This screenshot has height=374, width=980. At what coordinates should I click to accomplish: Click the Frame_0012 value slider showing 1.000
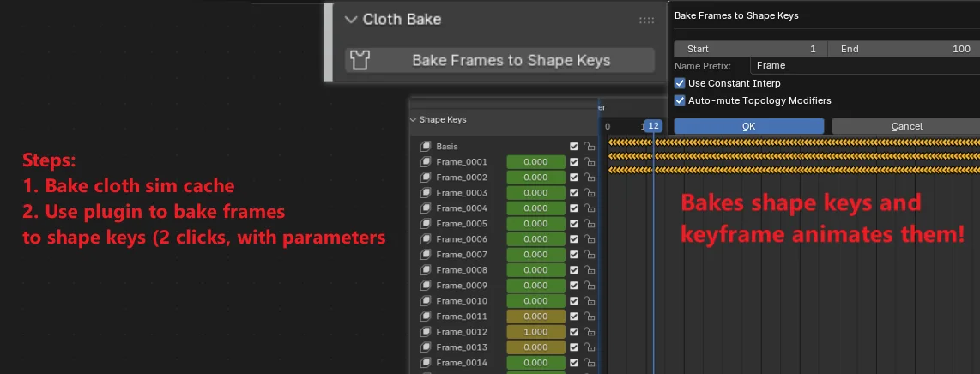click(x=535, y=332)
